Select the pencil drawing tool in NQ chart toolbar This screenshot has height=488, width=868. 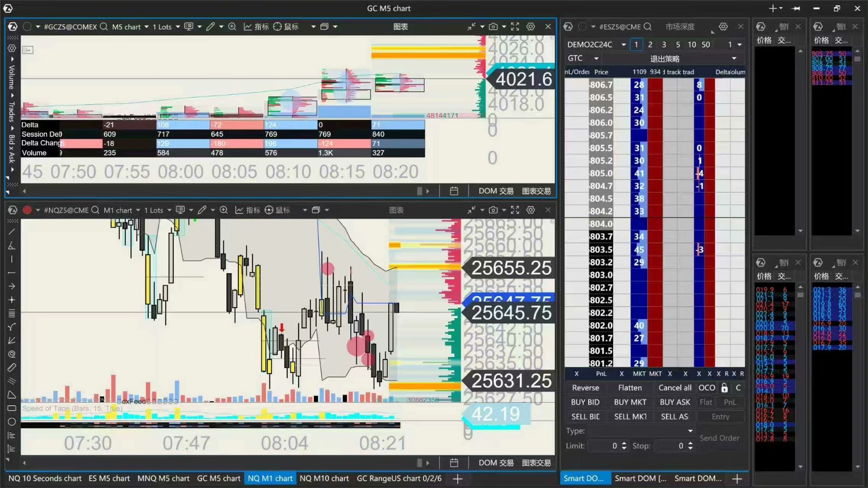coord(202,210)
